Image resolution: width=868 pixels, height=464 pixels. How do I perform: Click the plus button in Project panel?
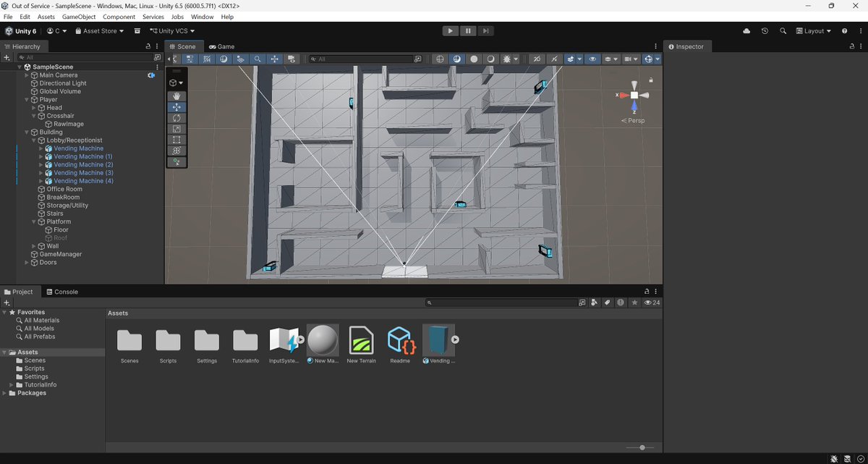pos(7,303)
